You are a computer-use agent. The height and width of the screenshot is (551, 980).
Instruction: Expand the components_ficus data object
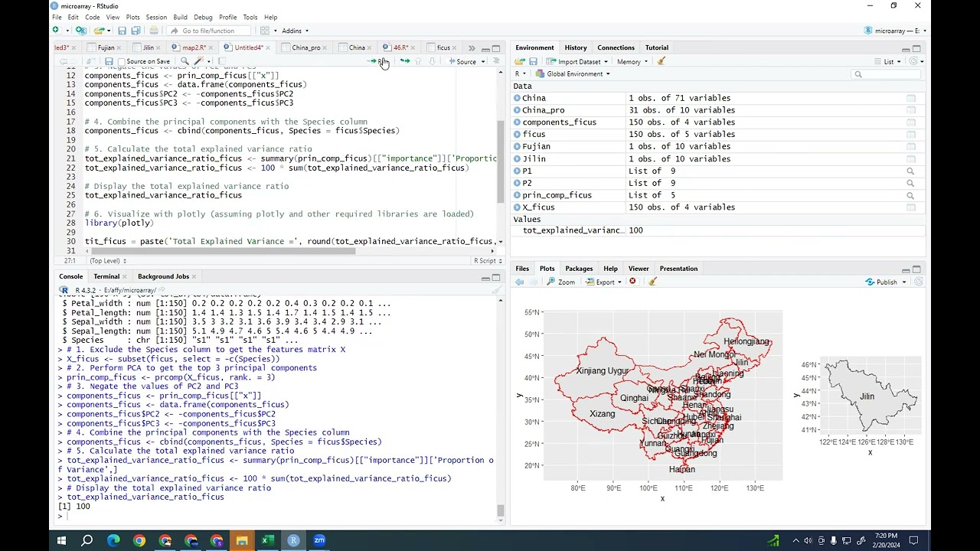pos(518,122)
